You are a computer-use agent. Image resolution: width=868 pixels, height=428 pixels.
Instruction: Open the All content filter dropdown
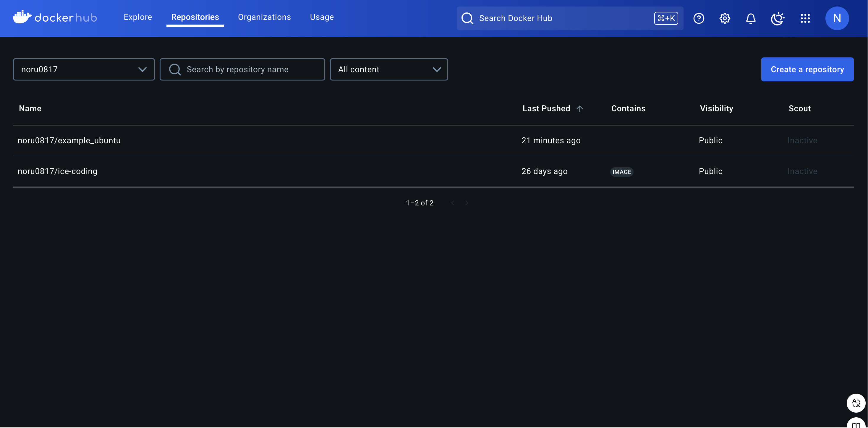[388, 70]
